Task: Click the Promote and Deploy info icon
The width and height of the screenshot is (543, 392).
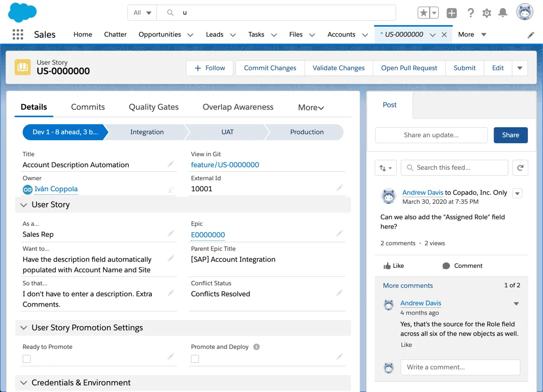Action: (x=256, y=346)
